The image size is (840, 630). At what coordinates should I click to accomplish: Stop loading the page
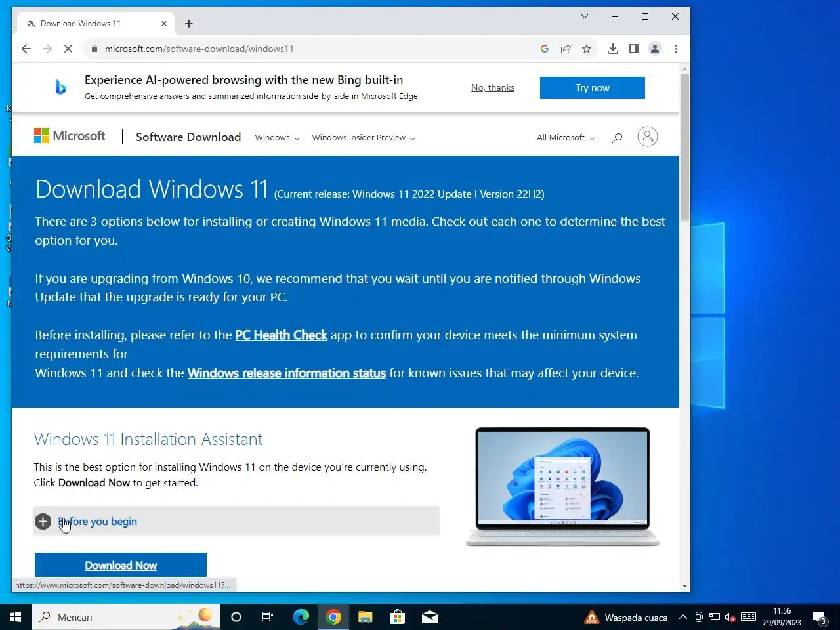pyautogui.click(x=68, y=49)
